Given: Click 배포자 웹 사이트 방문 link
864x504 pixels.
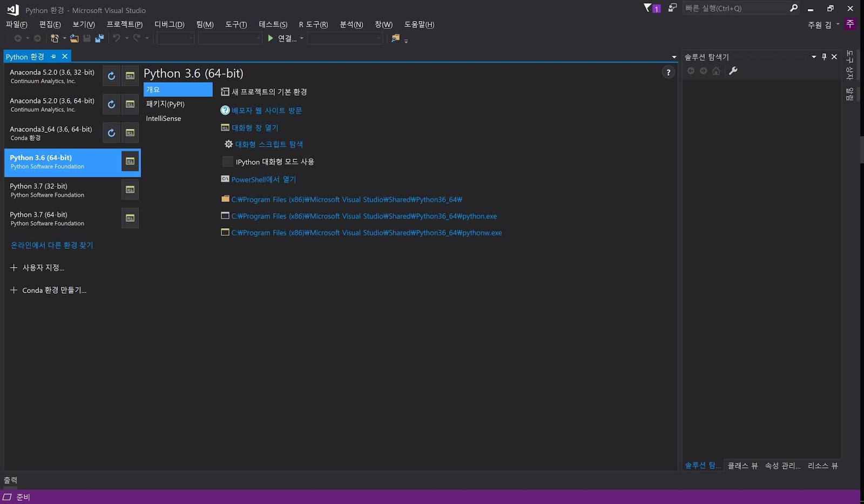Looking at the screenshot, I should 267,111.
